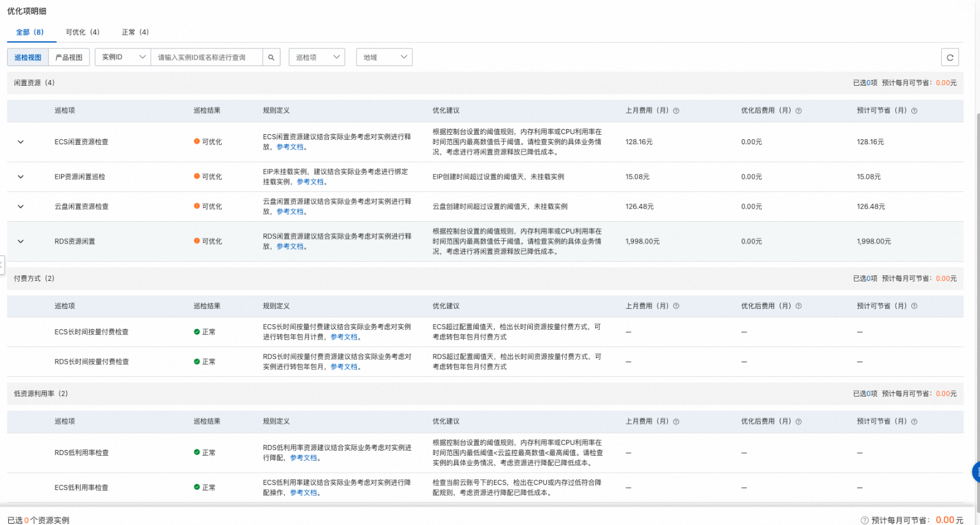The image size is (980, 525).
Task: Open the blue floating assistant icon at right edge
Action: pyautogui.click(x=976, y=472)
